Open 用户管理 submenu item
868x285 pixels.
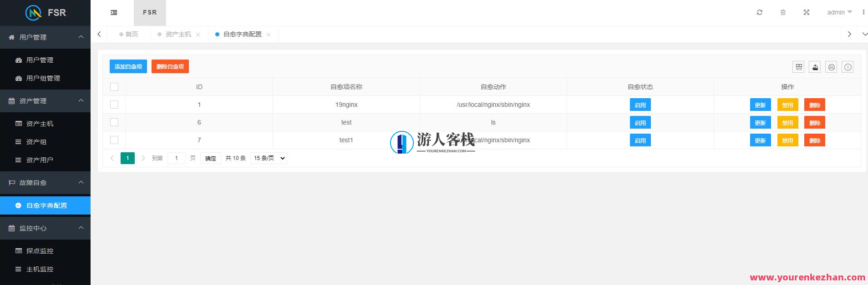46,60
